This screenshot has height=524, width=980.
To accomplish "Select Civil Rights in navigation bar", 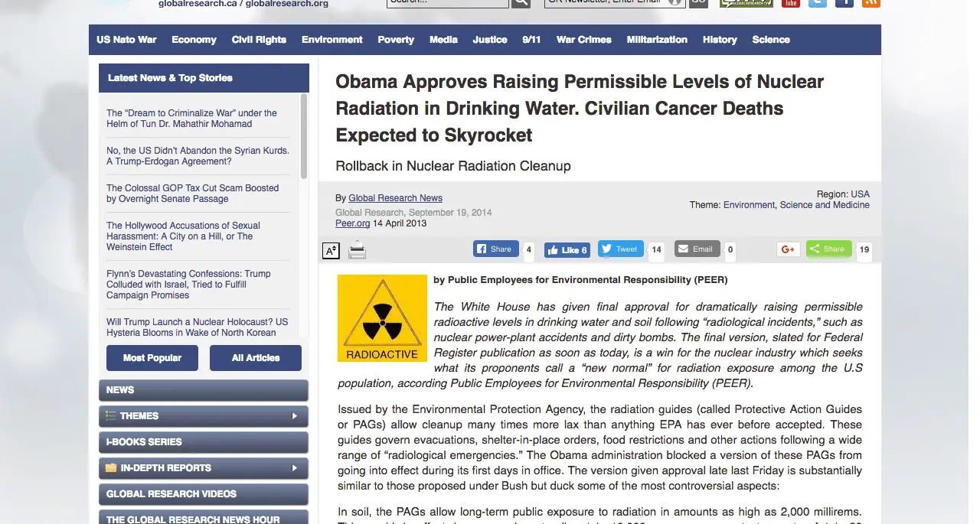I will pos(259,40).
